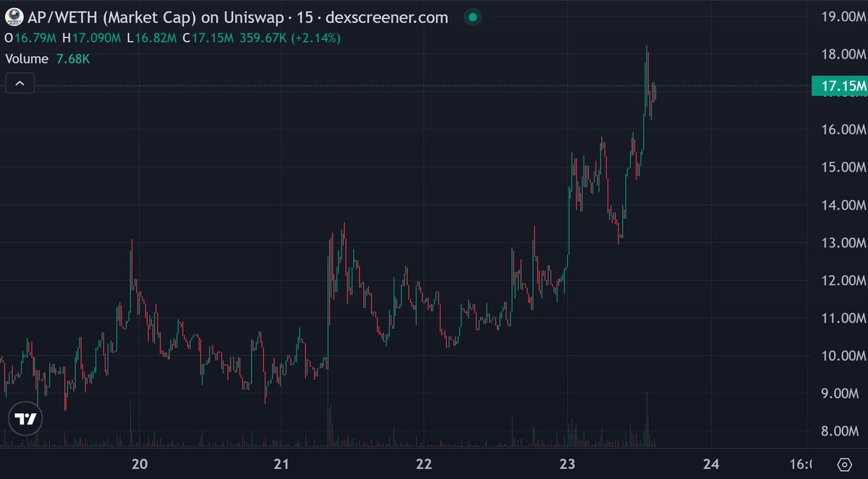
Task: Click the 16:0 time axis label
Action: pos(800,464)
